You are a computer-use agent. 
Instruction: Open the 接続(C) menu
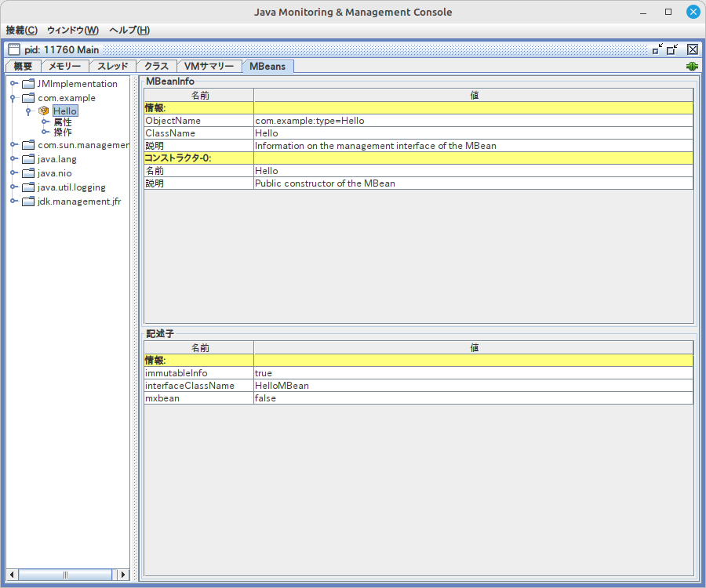pyautogui.click(x=22, y=30)
